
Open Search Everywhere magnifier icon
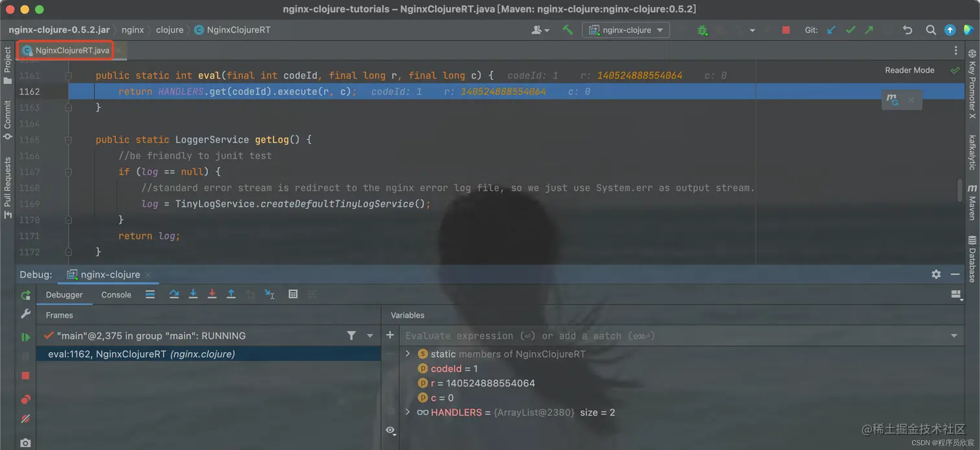point(931,30)
